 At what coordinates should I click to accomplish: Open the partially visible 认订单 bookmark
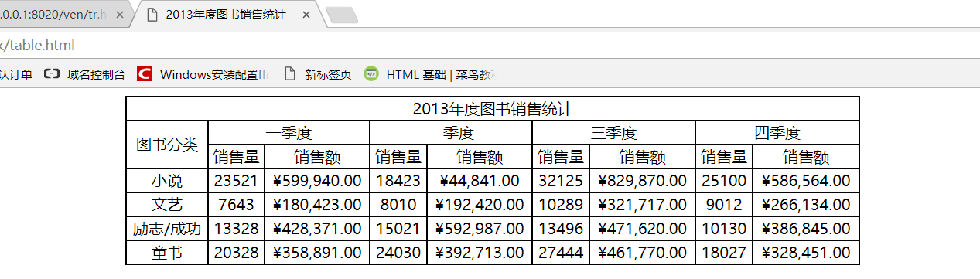[16, 74]
